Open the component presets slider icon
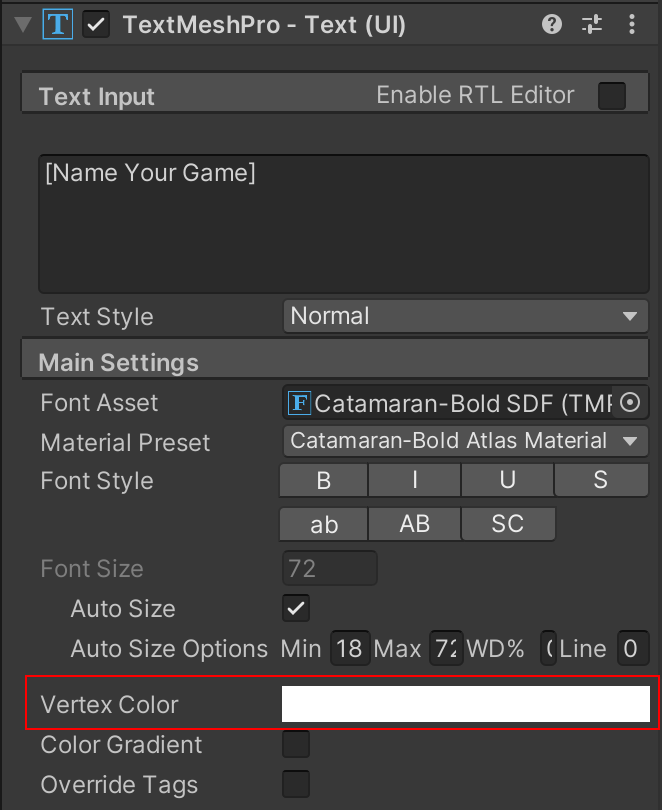662x810 pixels. 591,25
